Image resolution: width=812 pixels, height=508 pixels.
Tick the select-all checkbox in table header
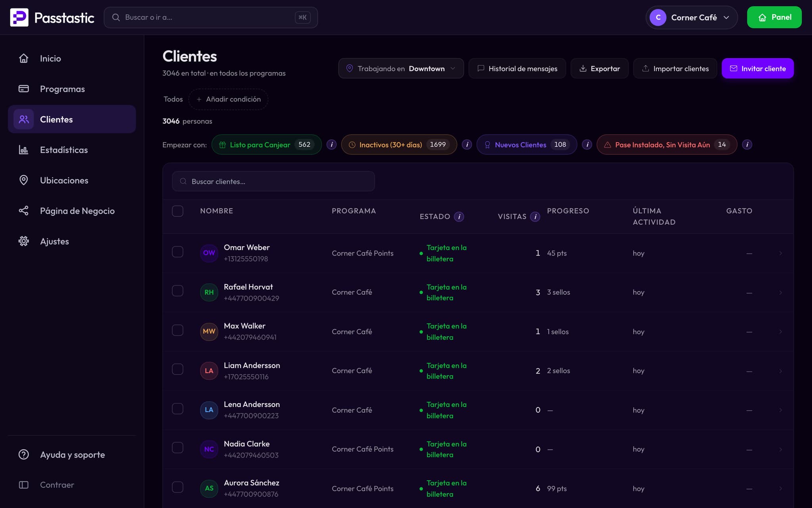point(178,211)
